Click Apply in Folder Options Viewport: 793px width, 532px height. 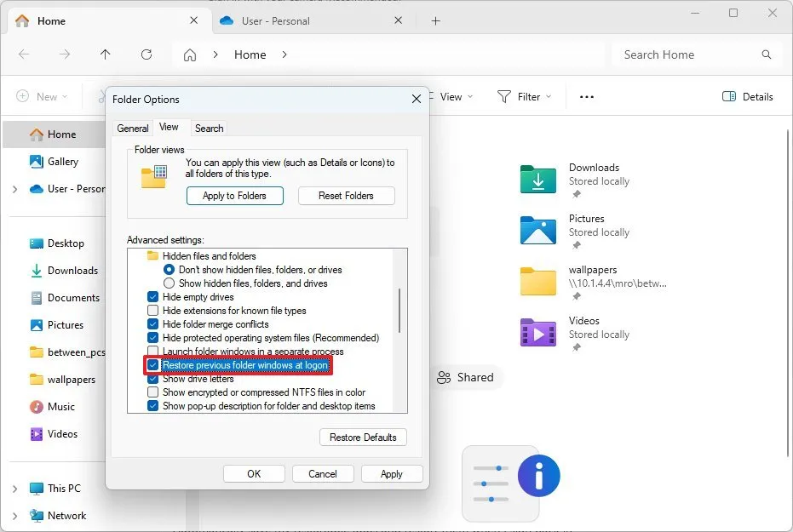(392, 474)
